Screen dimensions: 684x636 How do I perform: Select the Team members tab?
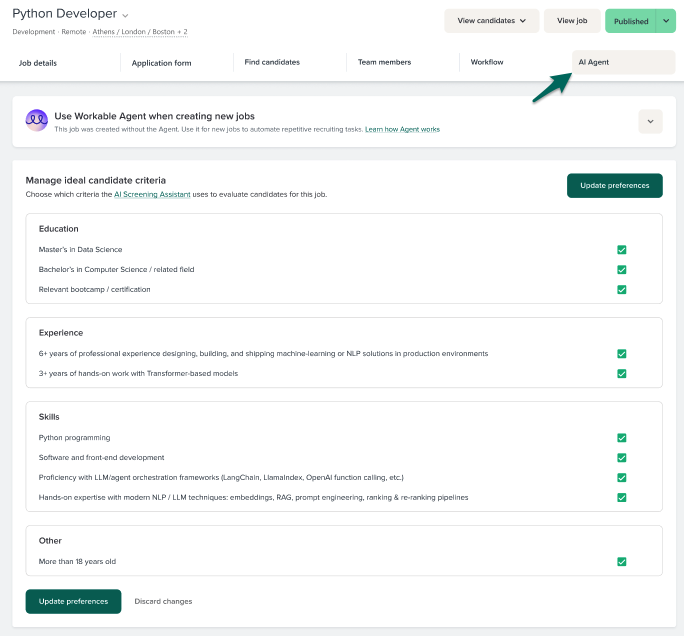pyautogui.click(x=385, y=63)
